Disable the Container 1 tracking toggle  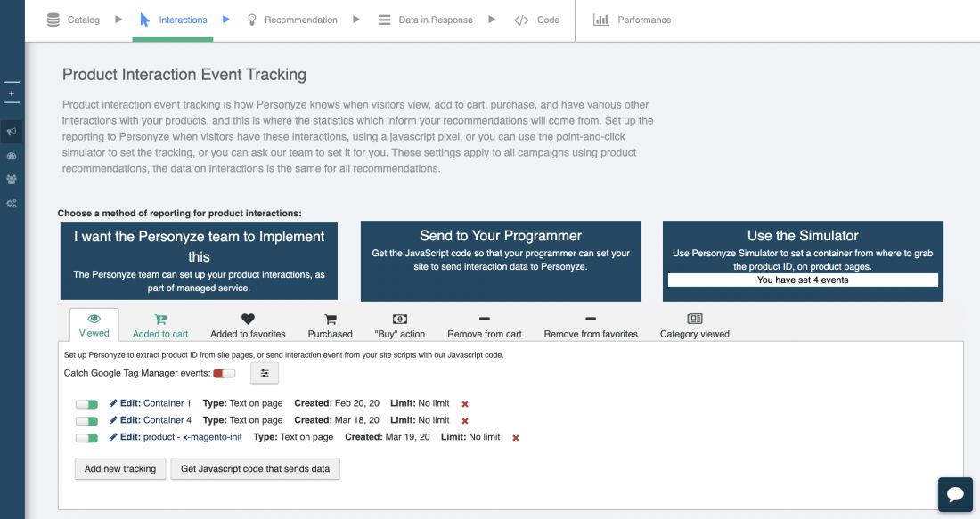(x=86, y=404)
